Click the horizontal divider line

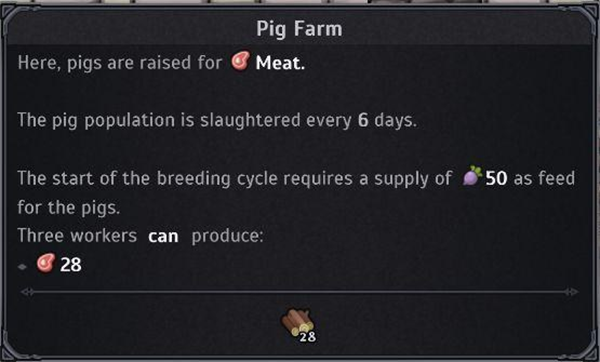[299, 292]
